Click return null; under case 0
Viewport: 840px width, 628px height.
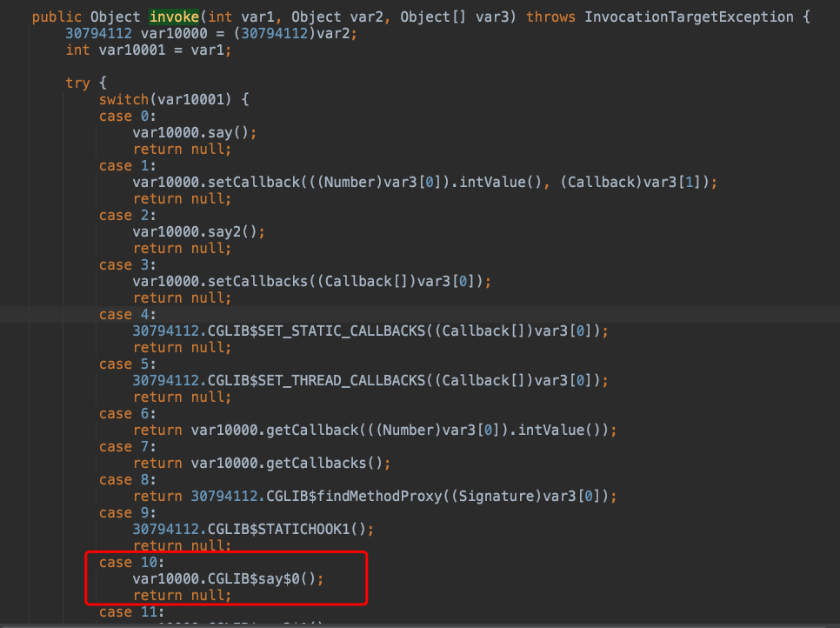tap(182, 150)
